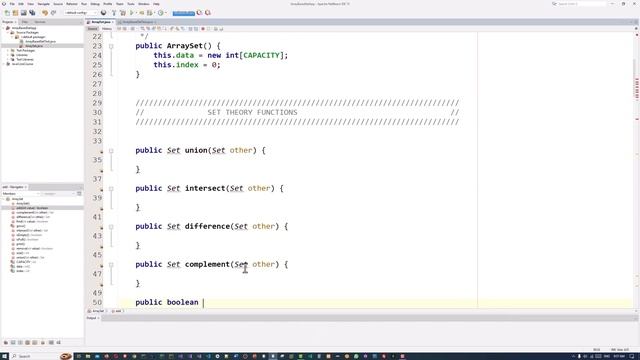Screen dimensions: 640x360
Task: Click the Source view button
Action: [93, 29]
